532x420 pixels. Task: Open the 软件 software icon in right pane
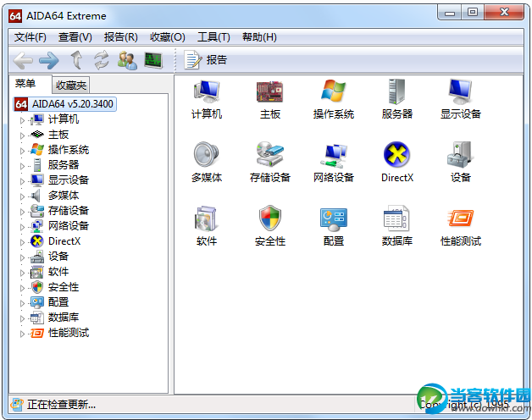207,218
